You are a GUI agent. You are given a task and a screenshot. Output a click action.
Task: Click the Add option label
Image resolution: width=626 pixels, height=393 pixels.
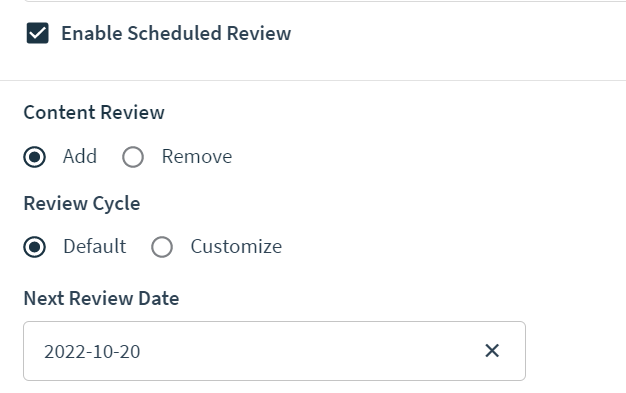[x=80, y=156]
